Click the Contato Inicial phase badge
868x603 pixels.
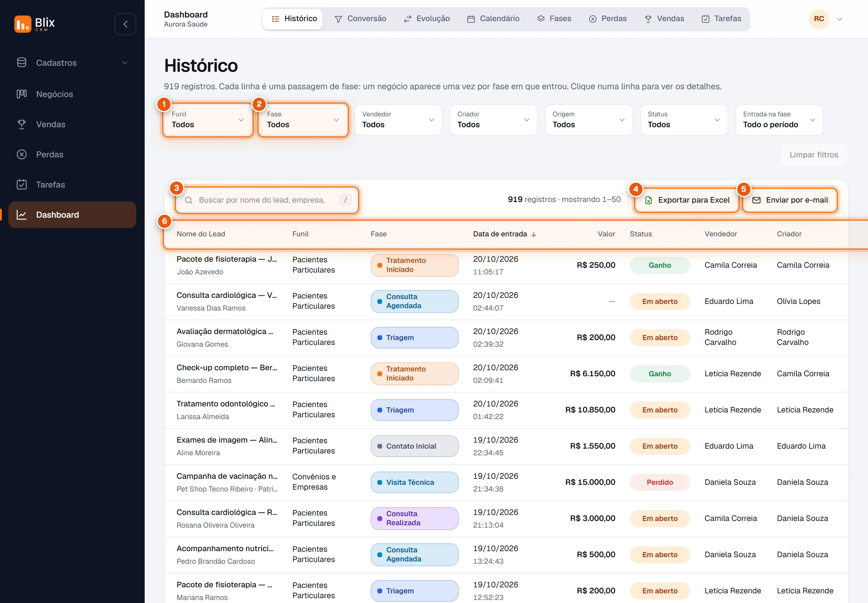414,446
